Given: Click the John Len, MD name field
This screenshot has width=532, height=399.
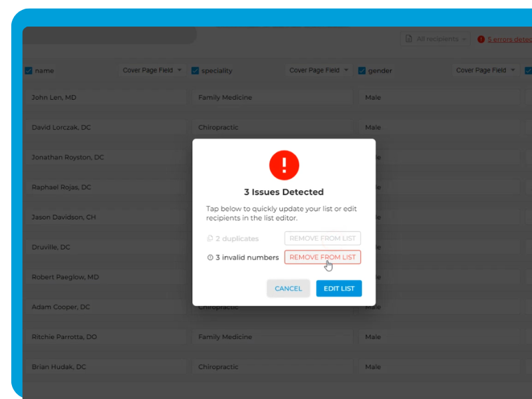Looking at the screenshot, I should tap(106, 98).
